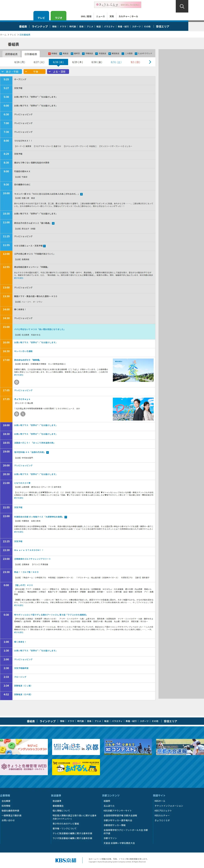Select Saturday 8/31 (土) date
204x868 pixels.
tap(116, 62)
